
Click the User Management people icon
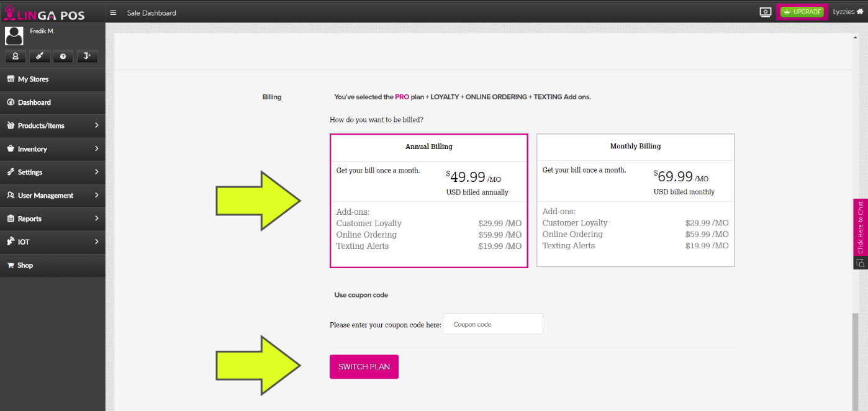[x=11, y=196]
